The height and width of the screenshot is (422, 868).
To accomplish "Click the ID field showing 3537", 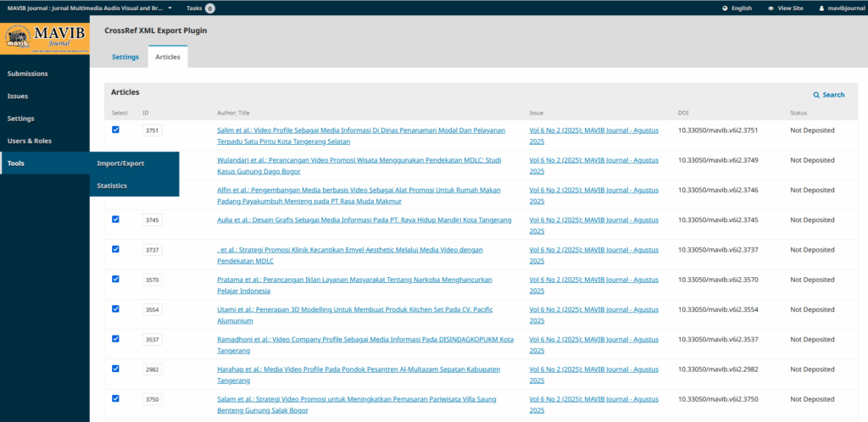I will tap(152, 340).
